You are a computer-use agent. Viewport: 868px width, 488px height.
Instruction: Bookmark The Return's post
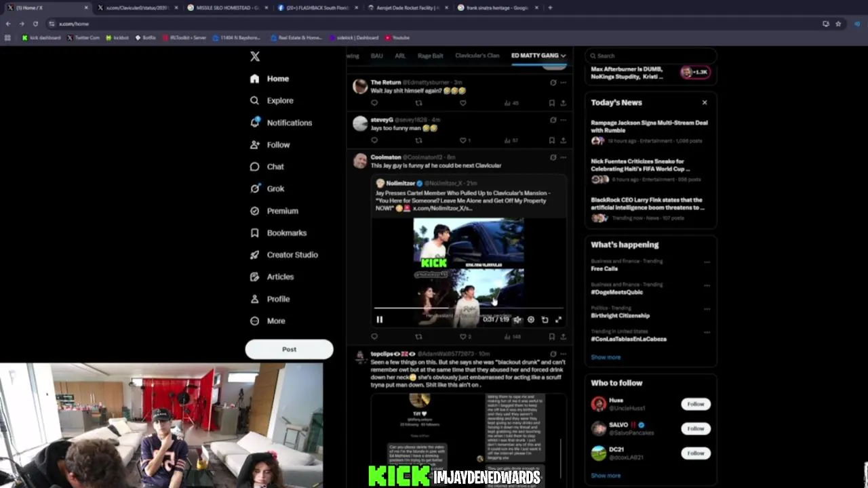[551, 103]
